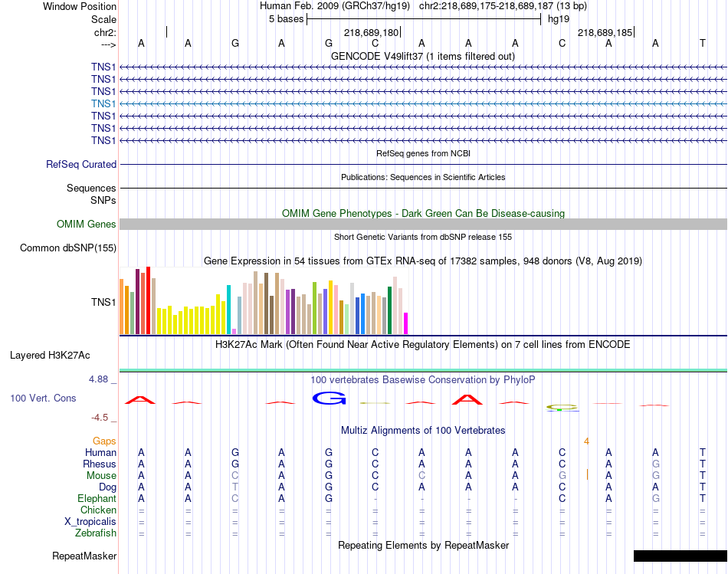Click the 218,689,185 position label
The height and width of the screenshot is (574, 728).
click(x=605, y=32)
